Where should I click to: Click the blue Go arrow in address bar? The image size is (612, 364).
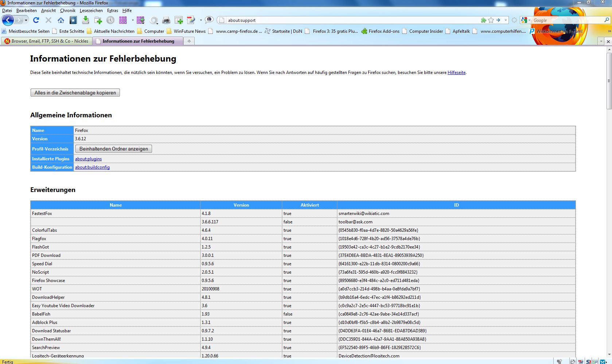tap(498, 20)
